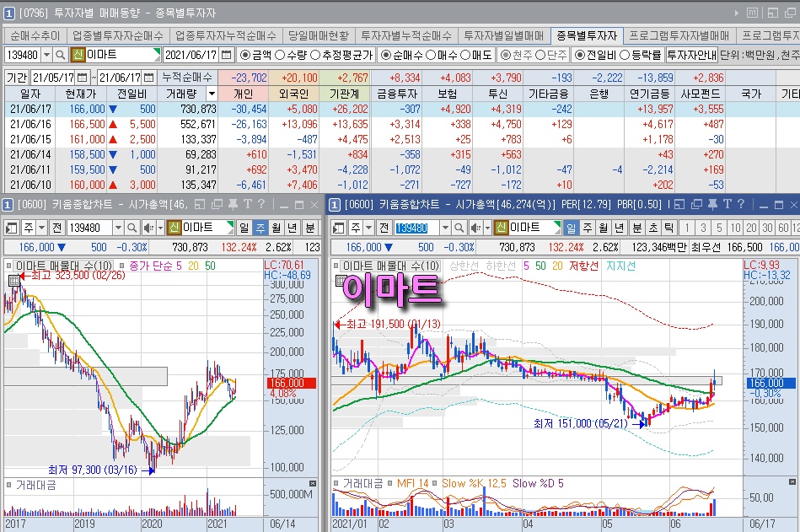Click the 1 window number icon of investor trading window

(8, 13)
